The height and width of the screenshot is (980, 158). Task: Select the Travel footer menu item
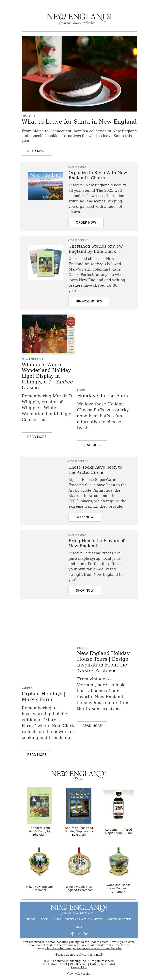coord(32,919)
